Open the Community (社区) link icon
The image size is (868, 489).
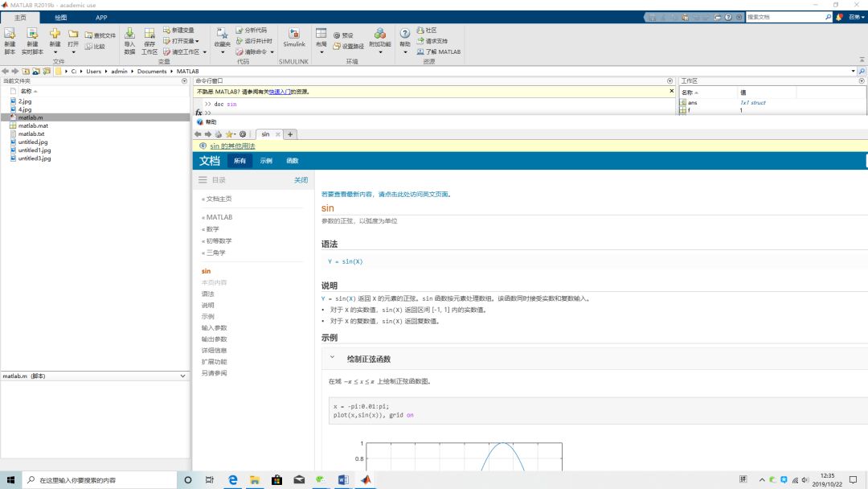[x=420, y=30]
